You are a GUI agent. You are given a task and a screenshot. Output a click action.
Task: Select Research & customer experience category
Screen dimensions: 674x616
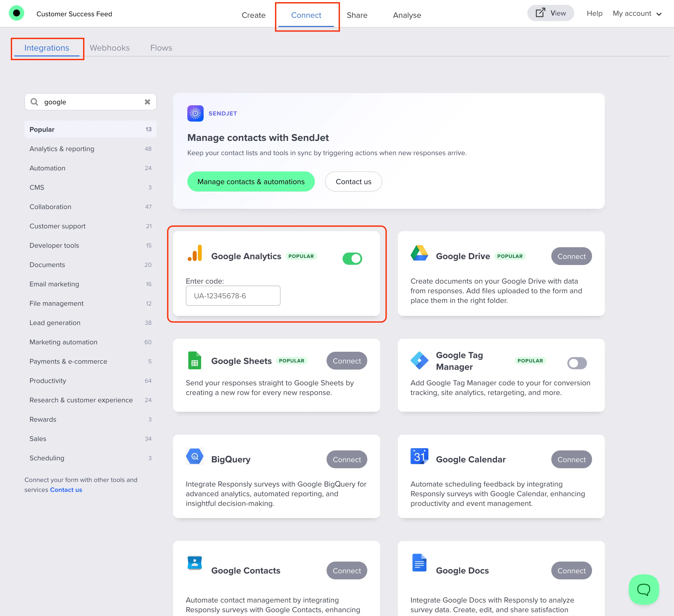(x=91, y=400)
